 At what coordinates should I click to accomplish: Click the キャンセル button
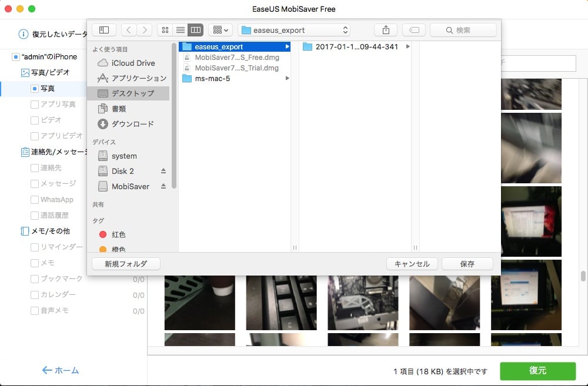pos(412,264)
